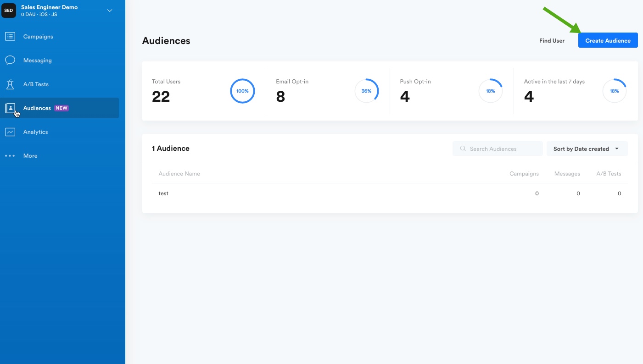Click the Total Users 100% progress ring
This screenshot has width=643, height=364.
[242, 91]
